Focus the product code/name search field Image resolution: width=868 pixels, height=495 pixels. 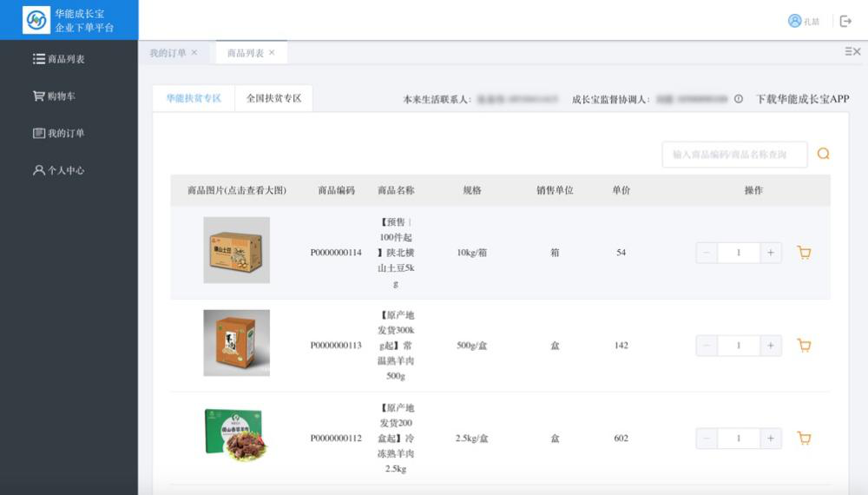(x=734, y=154)
